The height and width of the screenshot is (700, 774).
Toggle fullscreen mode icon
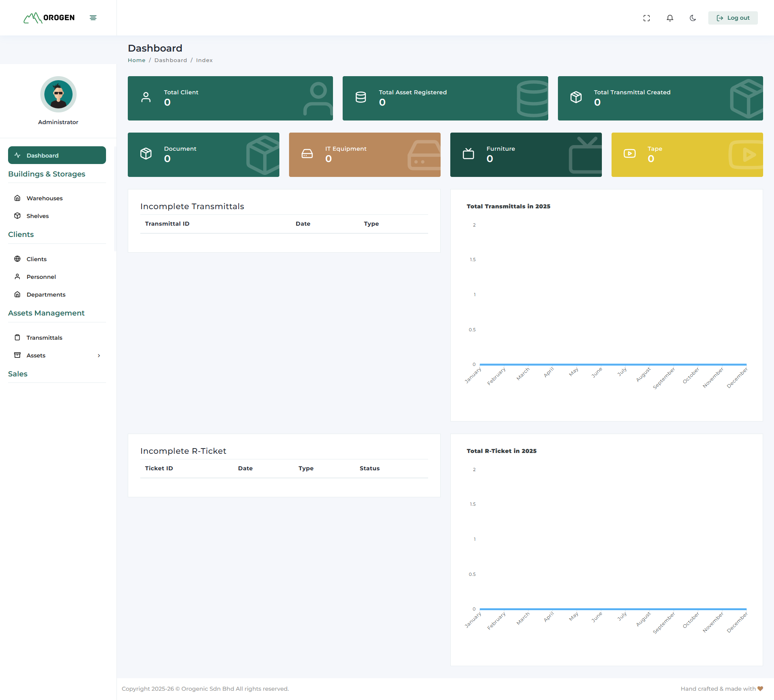click(647, 18)
